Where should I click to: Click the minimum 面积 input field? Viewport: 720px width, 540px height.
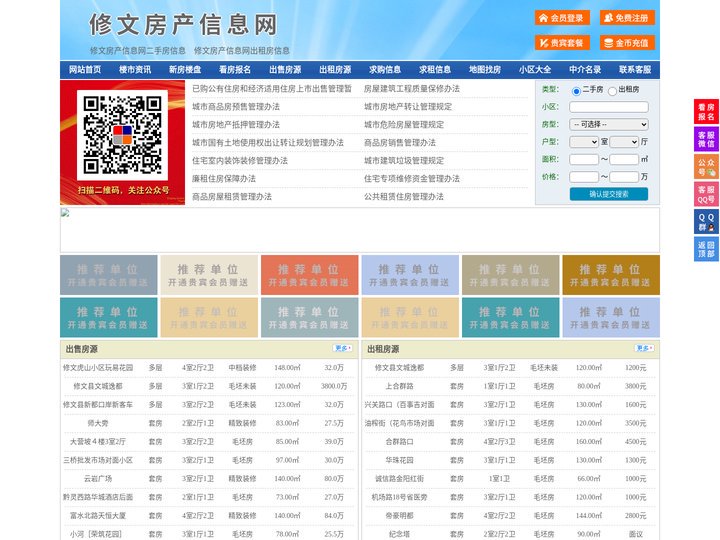(584, 159)
